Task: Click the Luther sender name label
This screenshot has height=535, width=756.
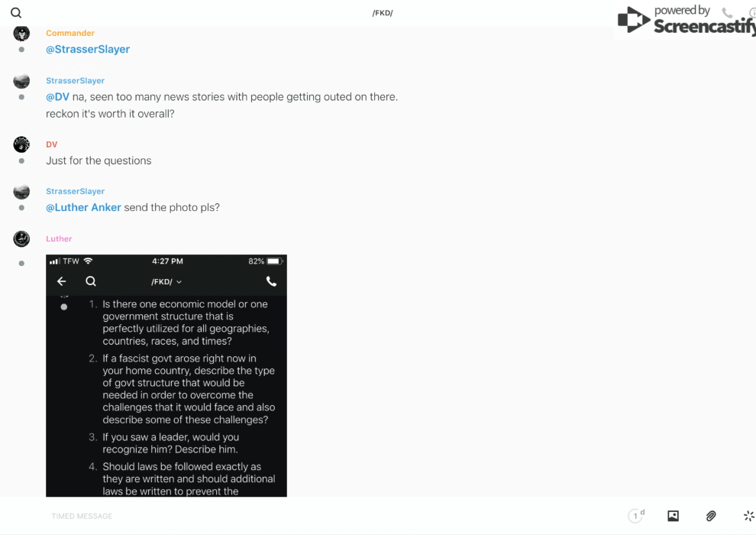Action: (x=59, y=238)
